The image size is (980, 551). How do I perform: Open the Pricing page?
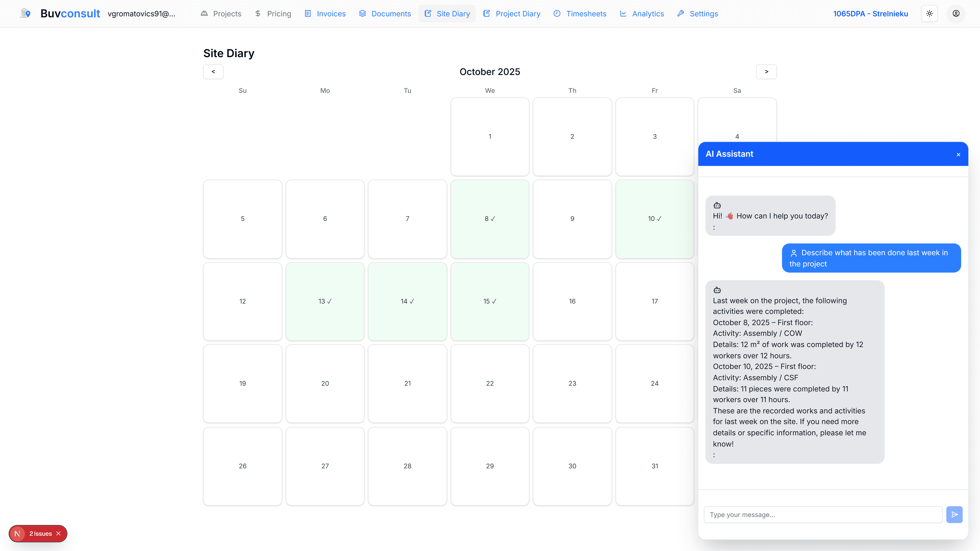tap(273, 14)
